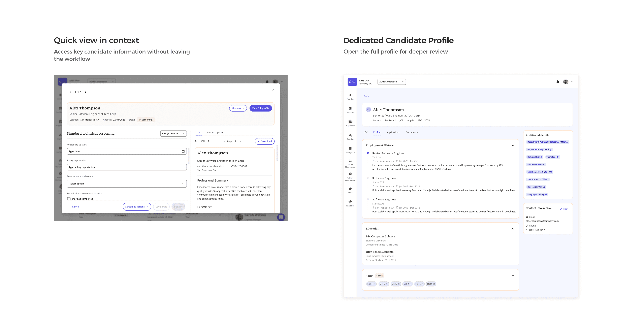Screen dimensions: 644x332
Task: Click Cost Center: ENG-2025-Q1 tag
Action: click(x=540, y=172)
